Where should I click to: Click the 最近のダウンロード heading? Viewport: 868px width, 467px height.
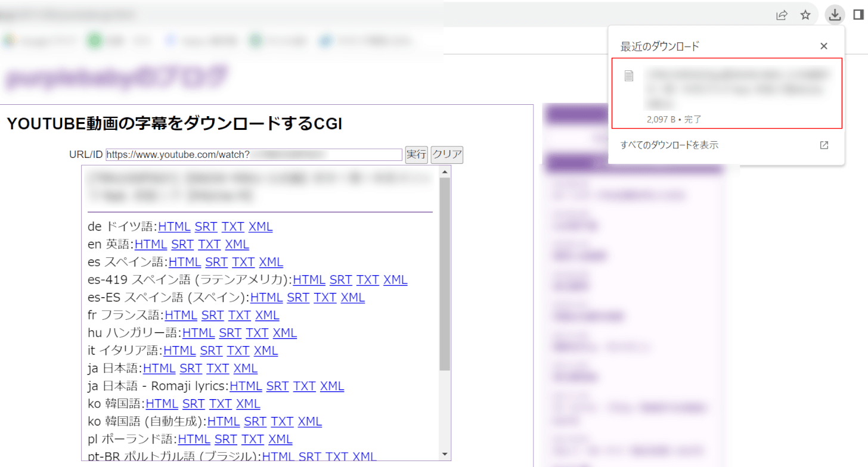coord(660,46)
